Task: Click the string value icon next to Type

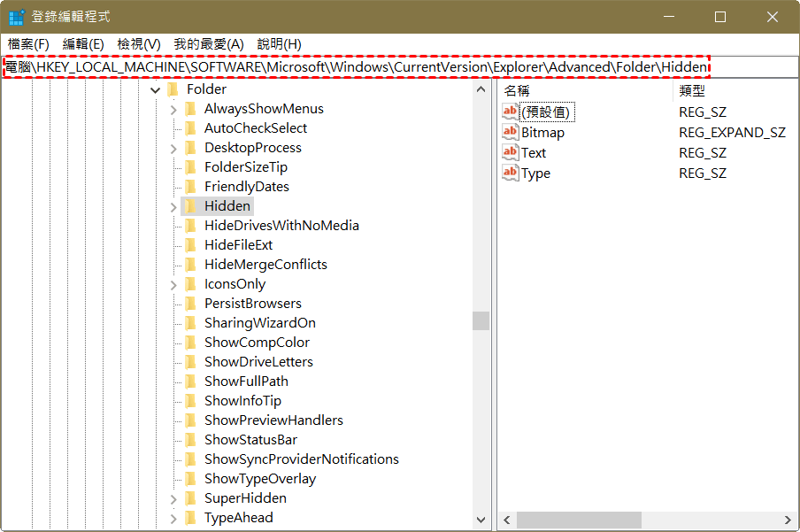Action: tap(511, 173)
